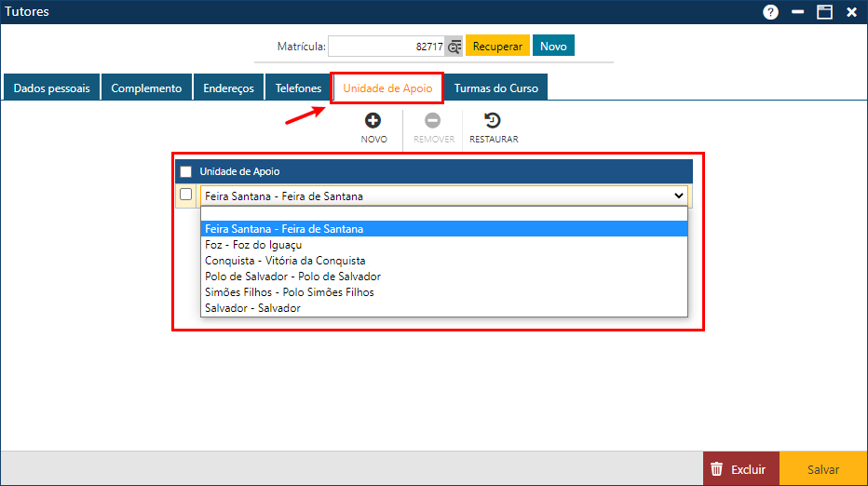
Task: Click the Matrícula search lookup icon
Action: click(x=454, y=46)
